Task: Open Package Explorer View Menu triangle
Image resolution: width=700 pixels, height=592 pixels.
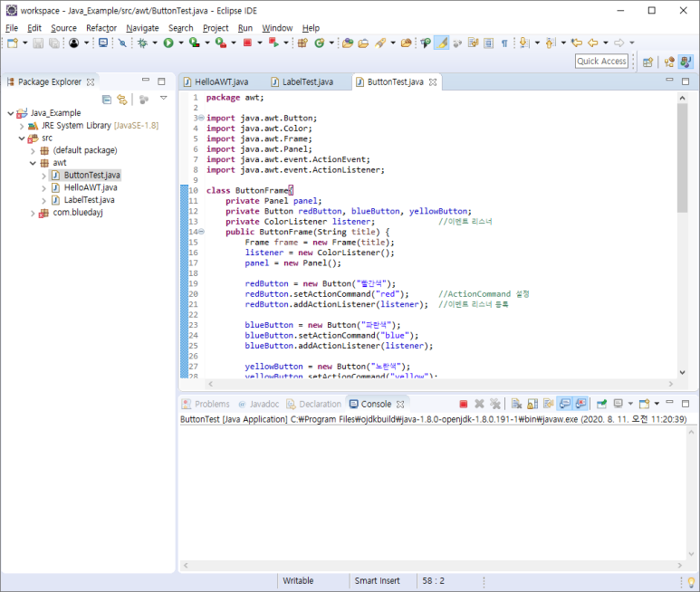Action: click(x=164, y=98)
